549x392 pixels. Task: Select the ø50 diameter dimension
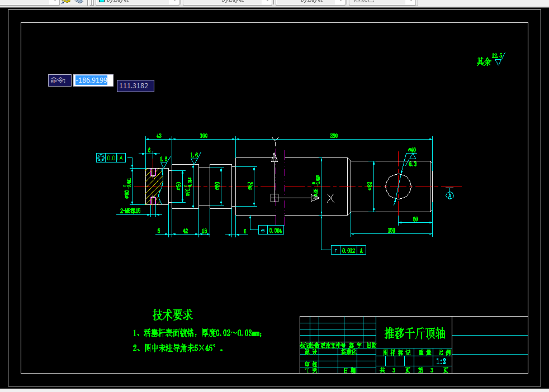coord(179,186)
